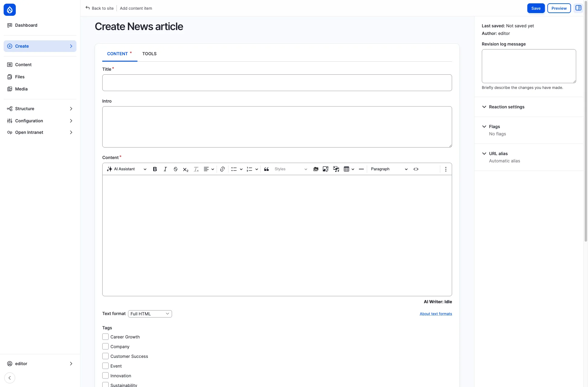Image resolution: width=588 pixels, height=387 pixels.
Task: Insert a block quote
Action: click(266, 169)
